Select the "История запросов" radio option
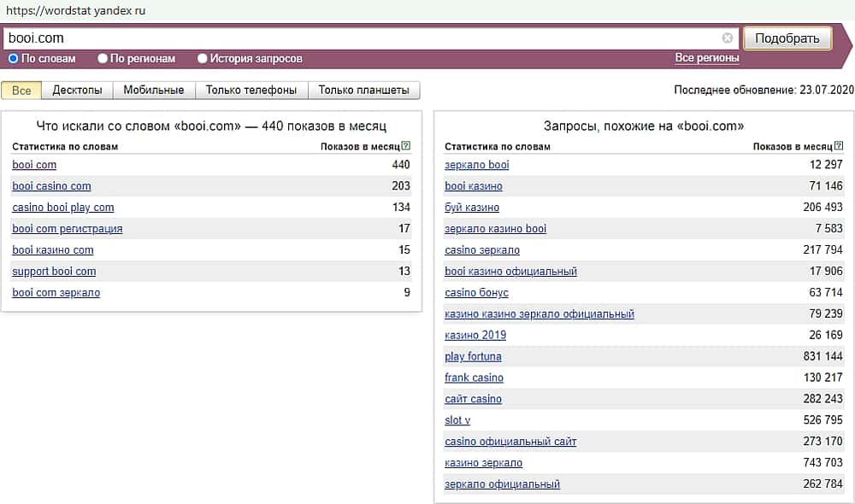The width and height of the screenshot is (855, 504). tap(203, 59)
